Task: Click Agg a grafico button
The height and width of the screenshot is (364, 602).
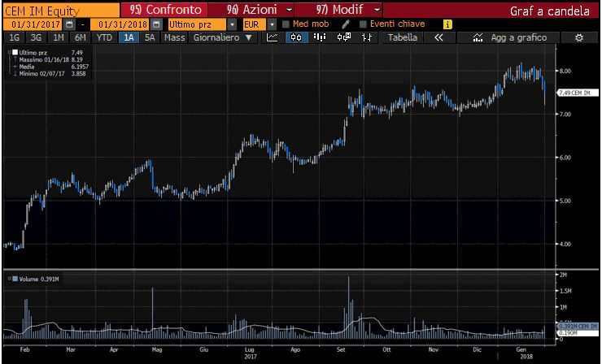Action: 509,37
